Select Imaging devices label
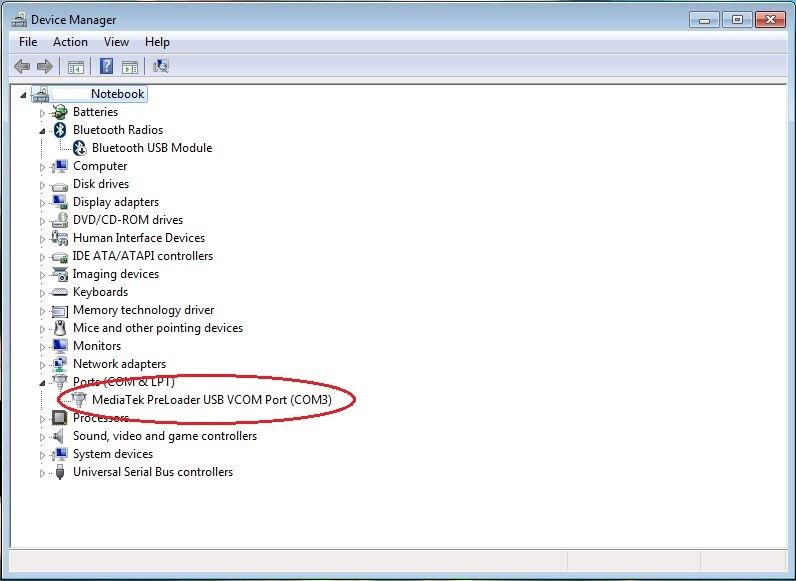The image size is (796, 581). coord(116,274)
